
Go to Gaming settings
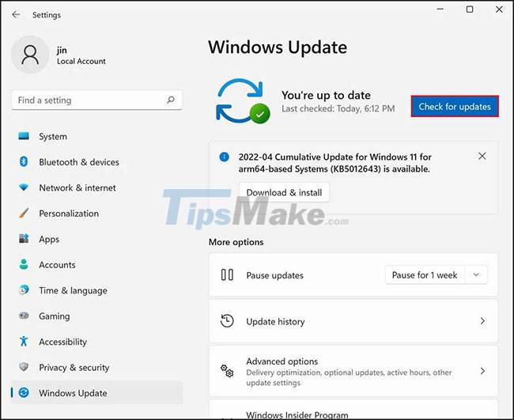pos(96,316)
